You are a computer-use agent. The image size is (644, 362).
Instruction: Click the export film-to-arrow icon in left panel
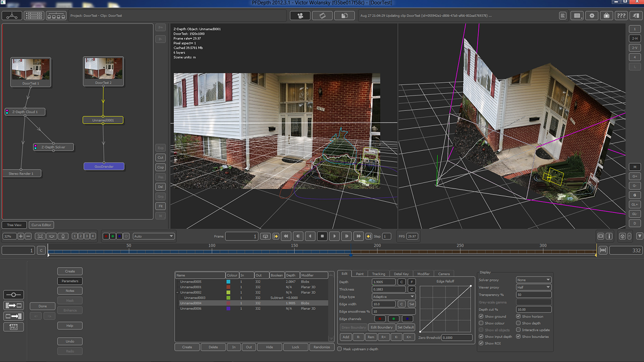tap(13, 316)
